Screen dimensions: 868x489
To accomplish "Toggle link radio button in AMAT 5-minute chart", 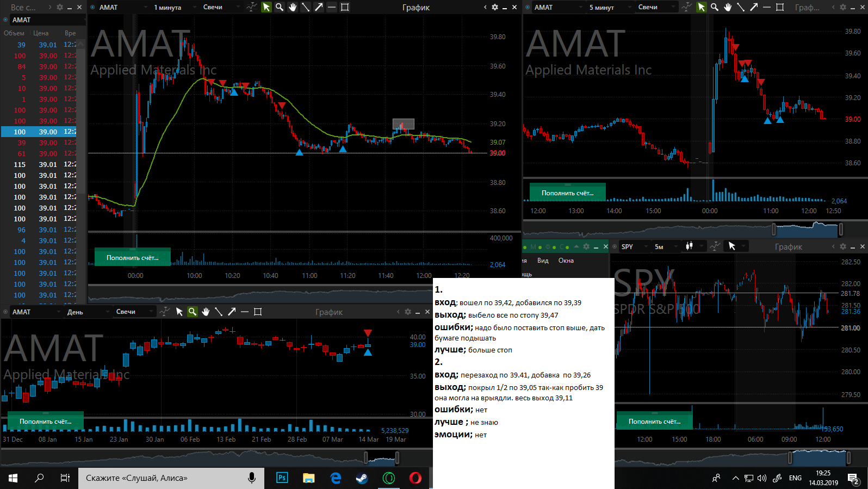I will coord(528,7).
